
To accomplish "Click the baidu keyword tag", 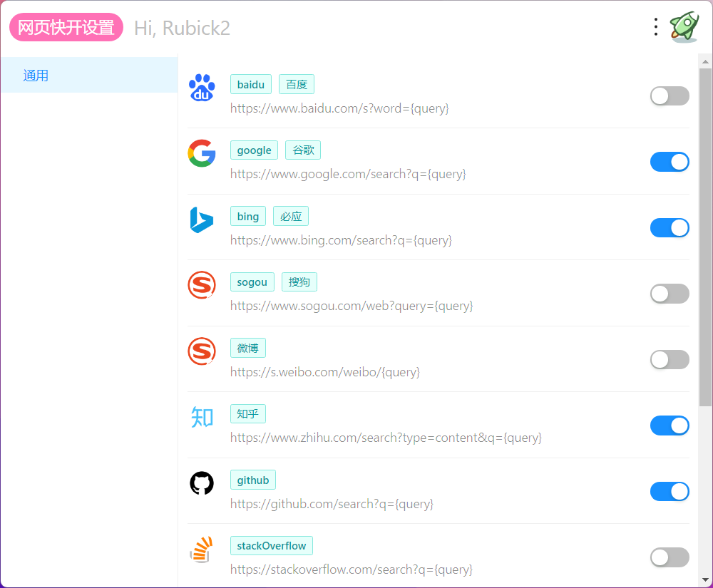I will (x=250, y=85).
